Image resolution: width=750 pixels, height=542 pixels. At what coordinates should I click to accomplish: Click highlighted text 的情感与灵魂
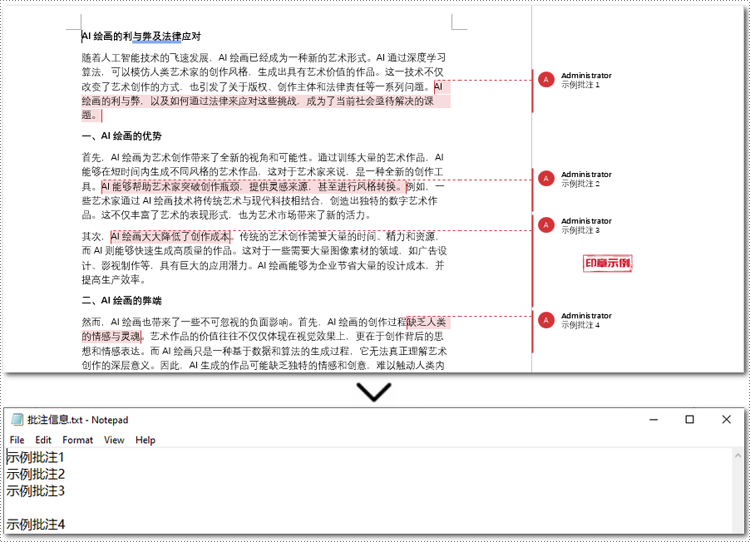click(111, 336)
